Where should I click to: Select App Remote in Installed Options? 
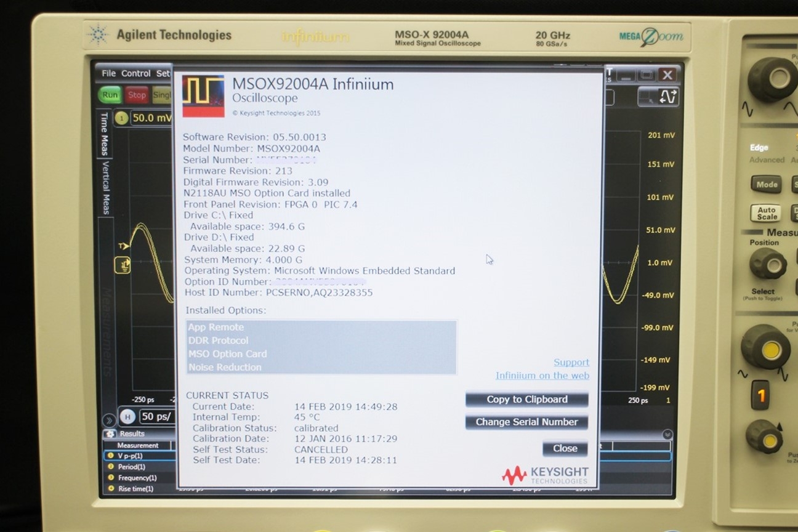coord(321,327)
